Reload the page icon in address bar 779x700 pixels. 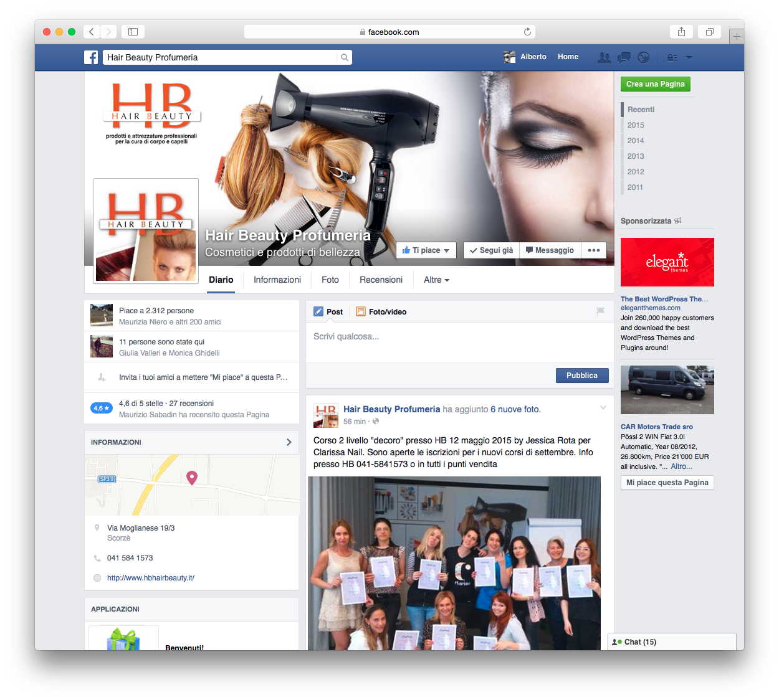tap(527, 32)
